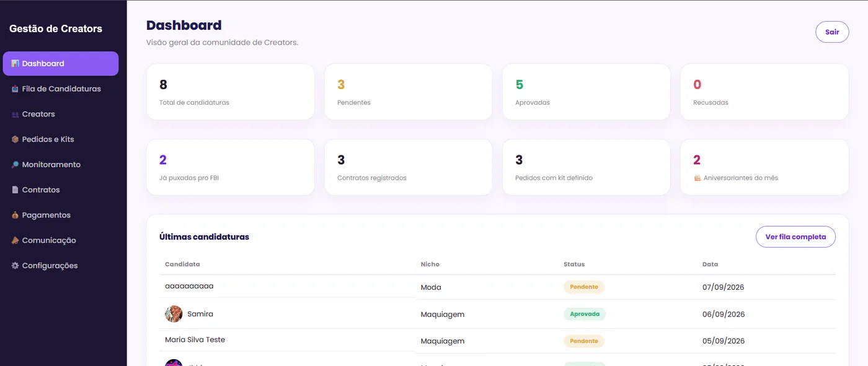Open the Creators section
This screenshot has height=366, width=868.
(x=61, y=115)
